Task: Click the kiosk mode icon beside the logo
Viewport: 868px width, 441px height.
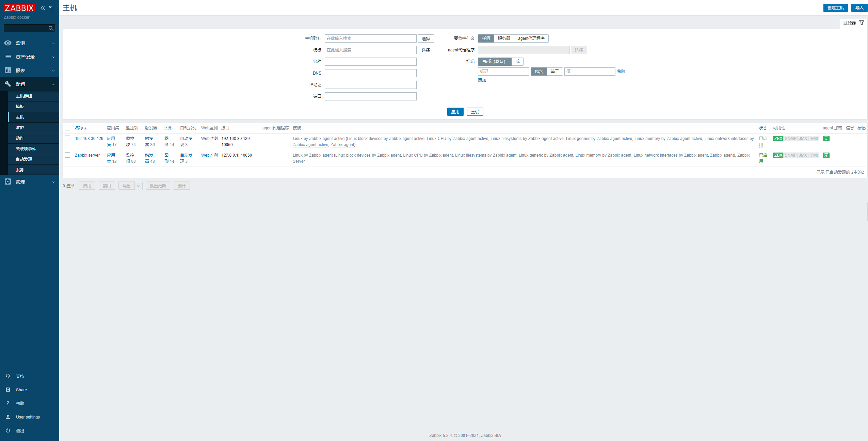Action: [x=51, y=8]
